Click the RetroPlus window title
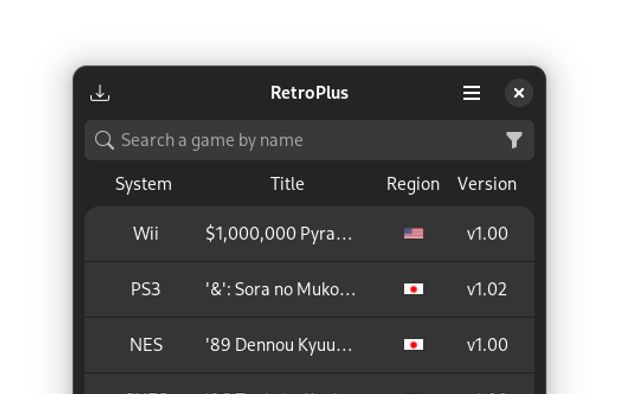 [309, 93]
